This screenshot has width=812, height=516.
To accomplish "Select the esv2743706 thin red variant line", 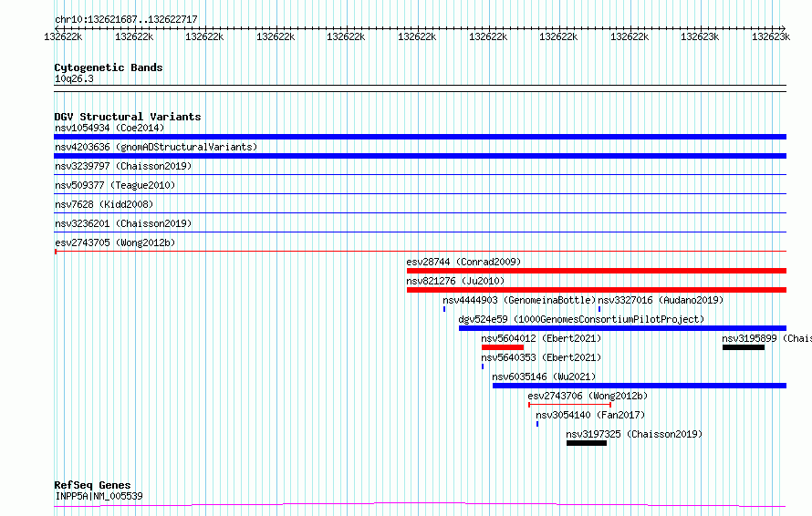I will pos(569,405).
